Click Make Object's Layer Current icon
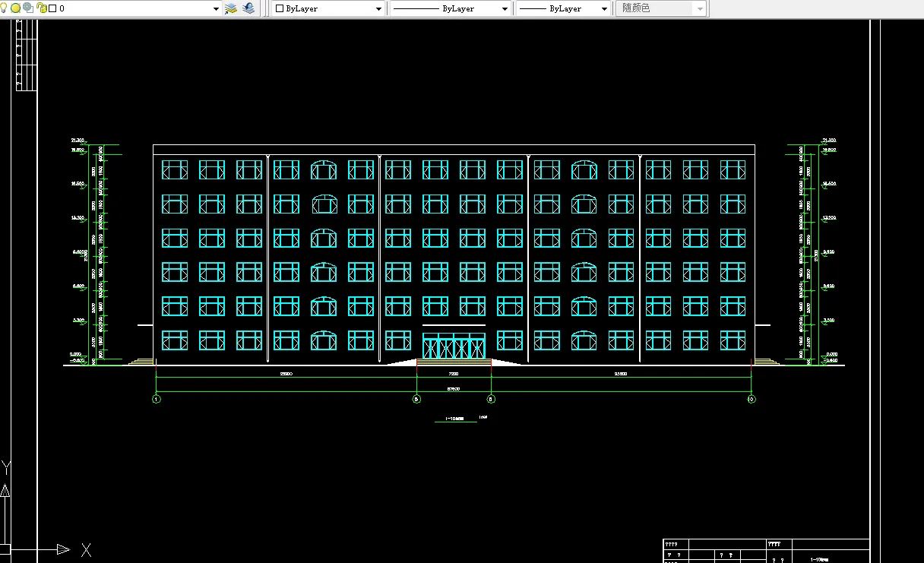The height and width of the screenshot is (563, 924). pyautogui.click(x=231, y=8)
